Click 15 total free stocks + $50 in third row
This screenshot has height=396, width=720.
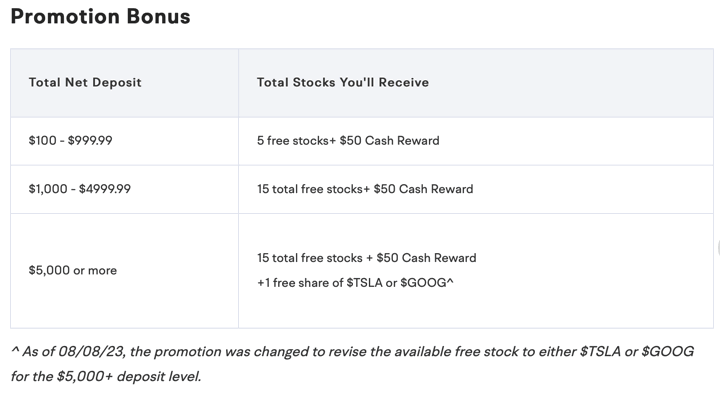click(366, 258)
